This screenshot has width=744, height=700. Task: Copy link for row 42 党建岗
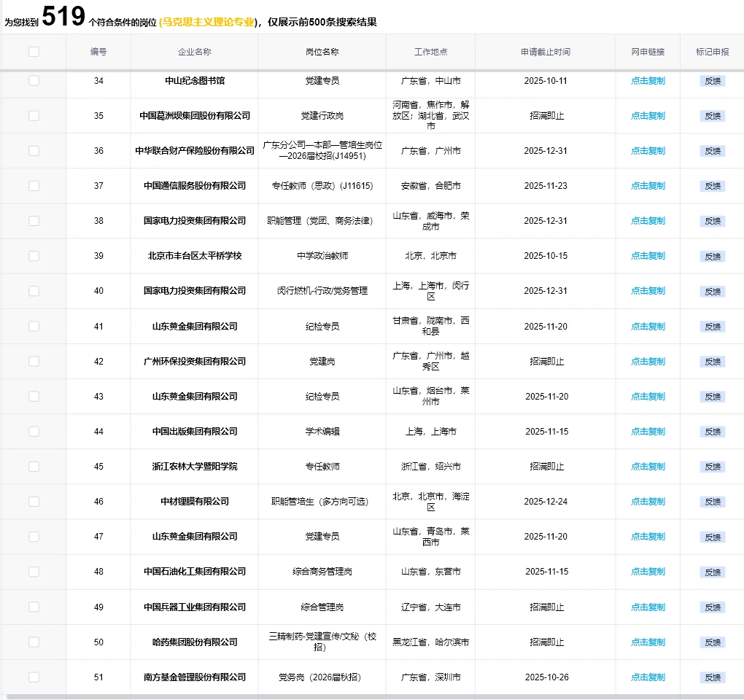click(648, 362)
